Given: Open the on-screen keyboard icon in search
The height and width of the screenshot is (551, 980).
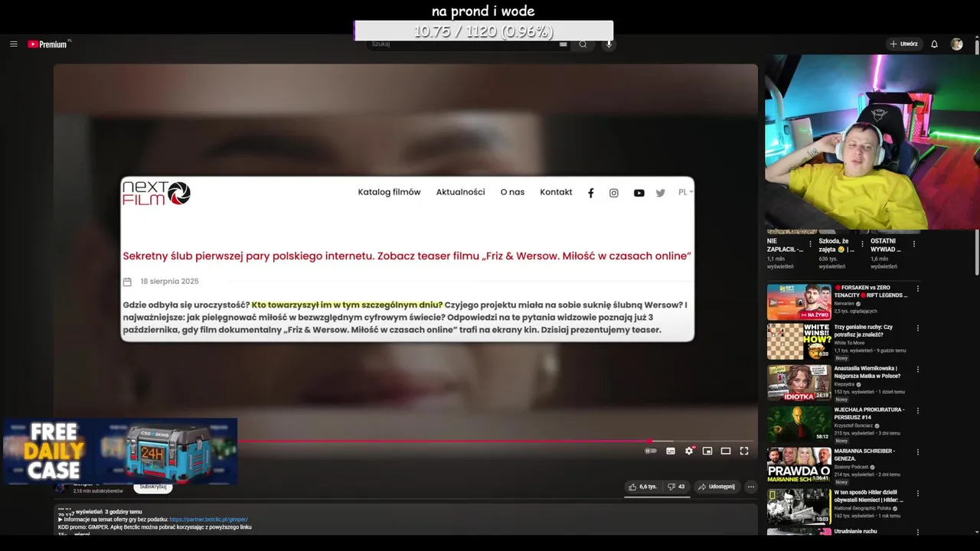Looking at the screenshot, I should point(563,44).
